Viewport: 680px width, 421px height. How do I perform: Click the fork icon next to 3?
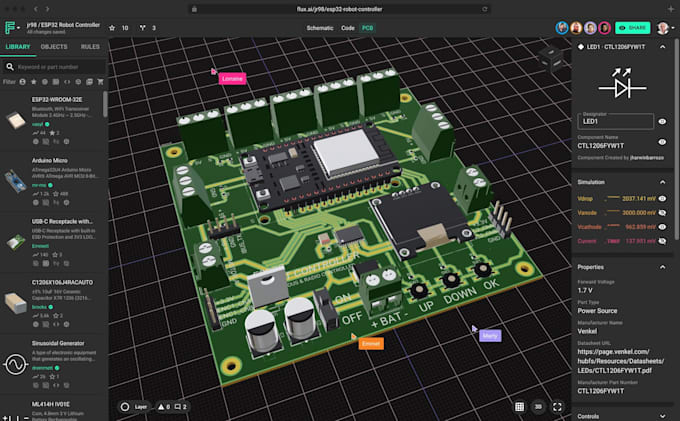[x=142, y=28]
